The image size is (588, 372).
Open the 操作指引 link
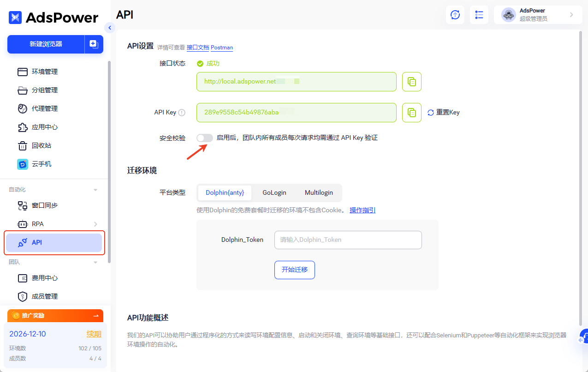click(x=362, y=210)
